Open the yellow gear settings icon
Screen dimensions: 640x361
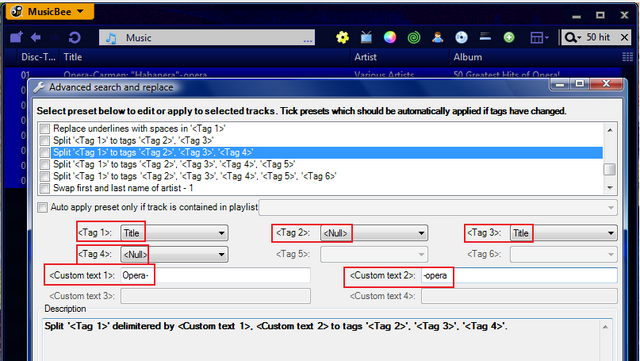342,38
